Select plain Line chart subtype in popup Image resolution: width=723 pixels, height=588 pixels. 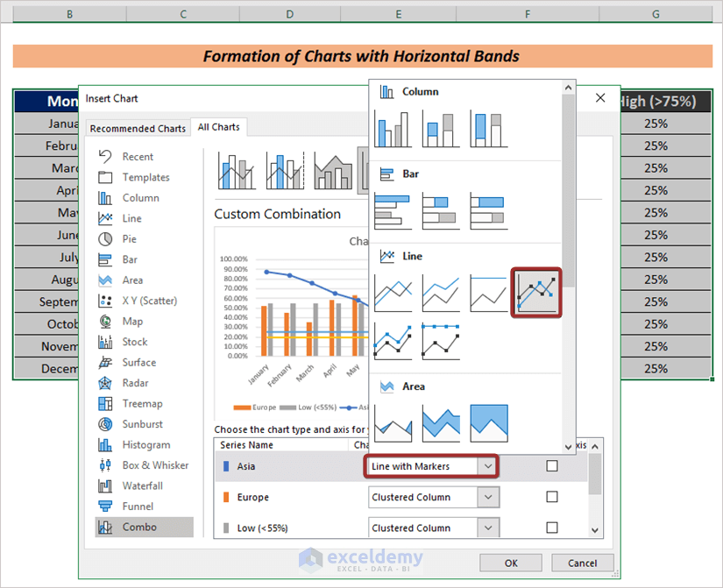click(x=393, y=293)
